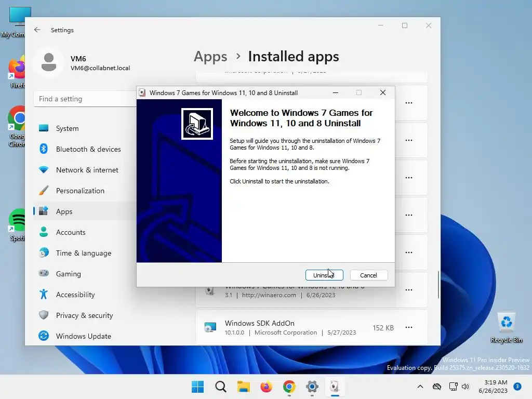The image size is (532, 399).
Task: Open Windows Update settings
Action: 85,336
